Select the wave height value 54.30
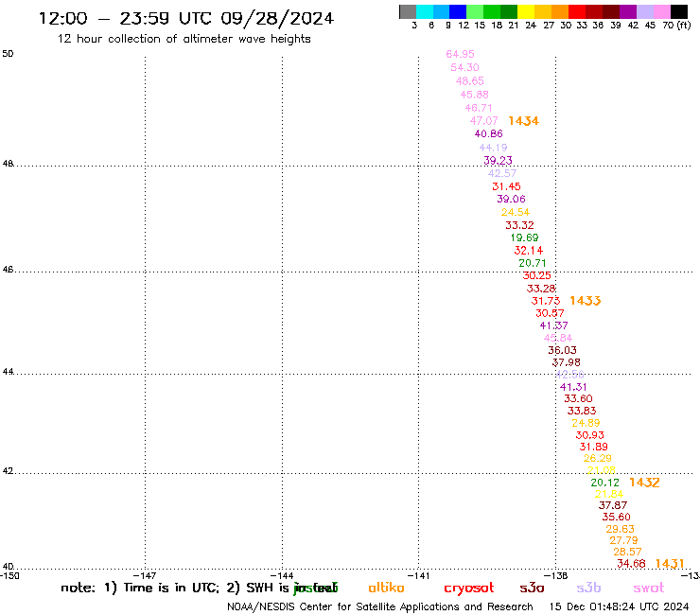This screenshot has width=700, height=615. click(464, 67)
